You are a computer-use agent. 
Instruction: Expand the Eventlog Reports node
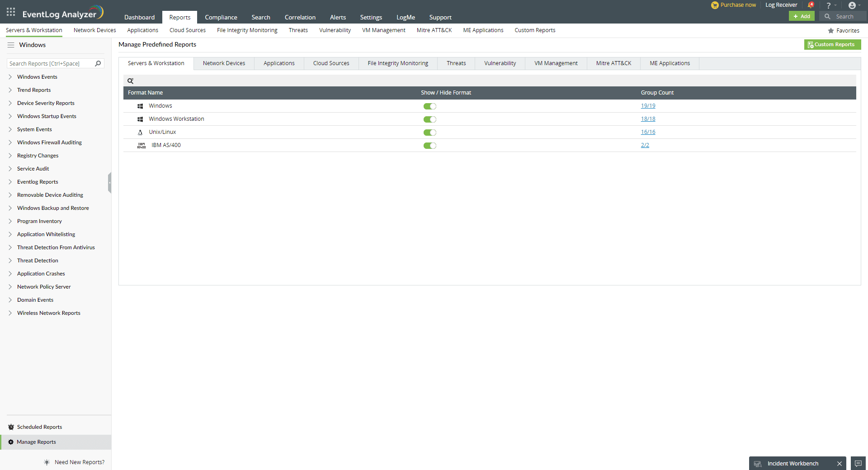click(10, 182)
